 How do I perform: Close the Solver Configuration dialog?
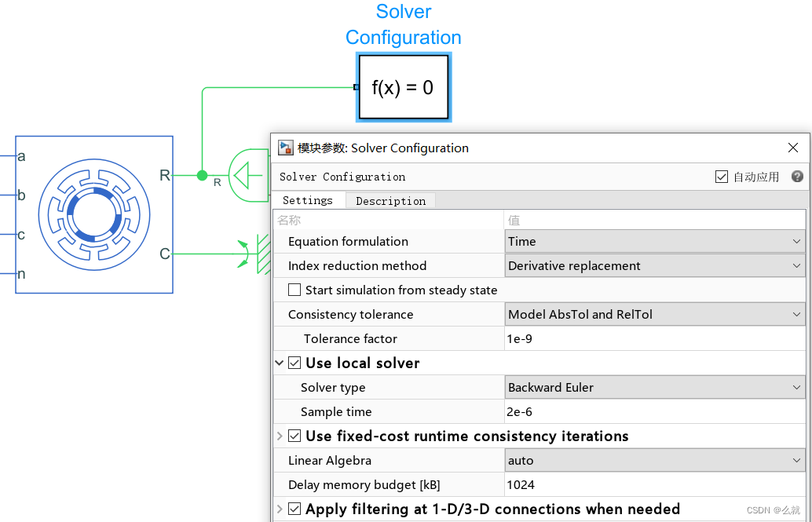[793, 148]
